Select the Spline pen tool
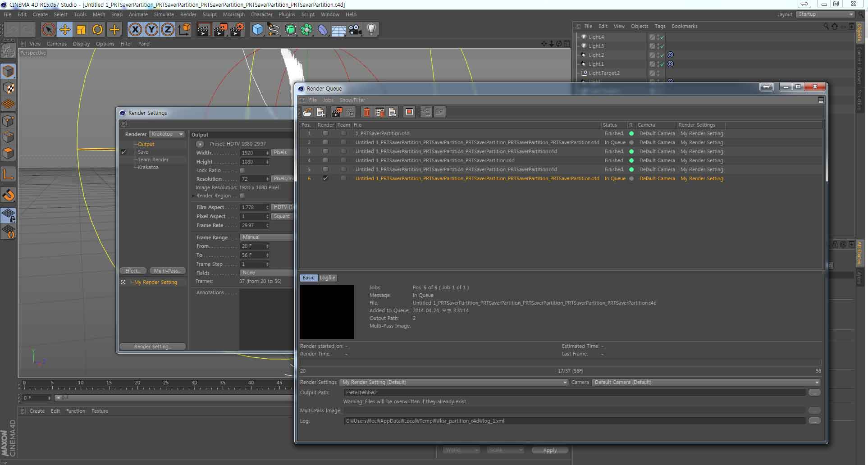Viewport: 868px width, 465px height. [x=274, y=30]
